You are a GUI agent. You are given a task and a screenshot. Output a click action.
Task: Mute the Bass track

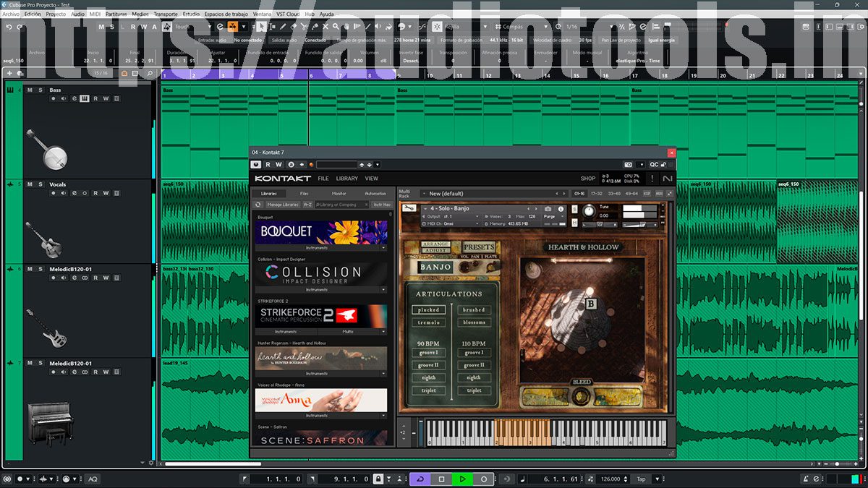click(x=30, y=90)
